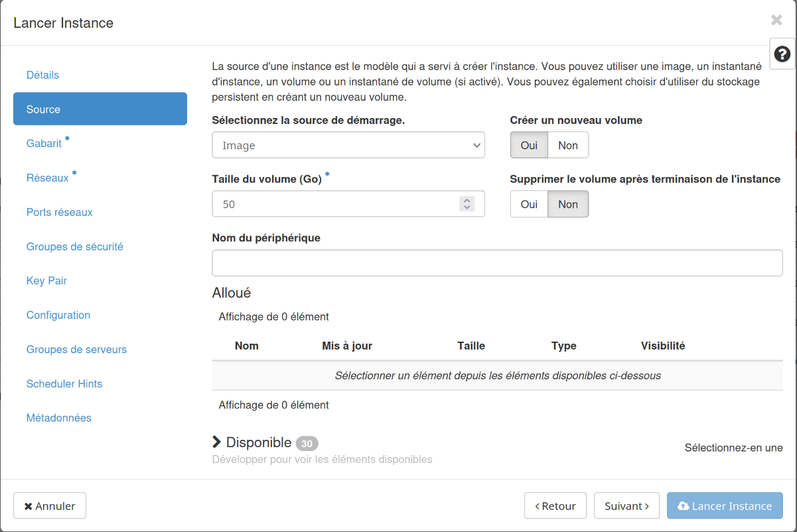Go to the Réseaux section

coord(45,177)
